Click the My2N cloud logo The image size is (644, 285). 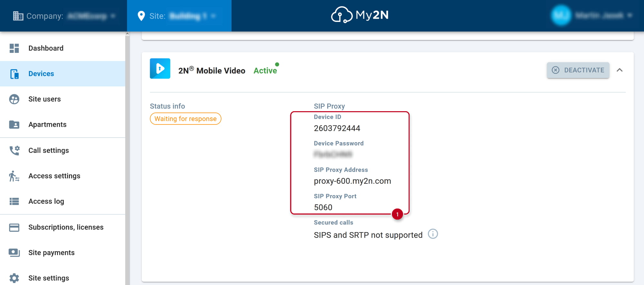pos(360,15)
